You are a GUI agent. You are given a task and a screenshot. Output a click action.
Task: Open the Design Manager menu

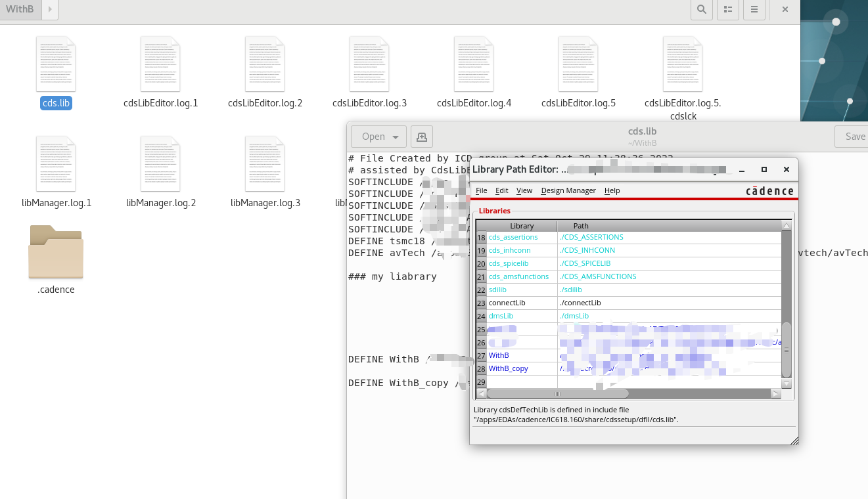tap(568, 190)
